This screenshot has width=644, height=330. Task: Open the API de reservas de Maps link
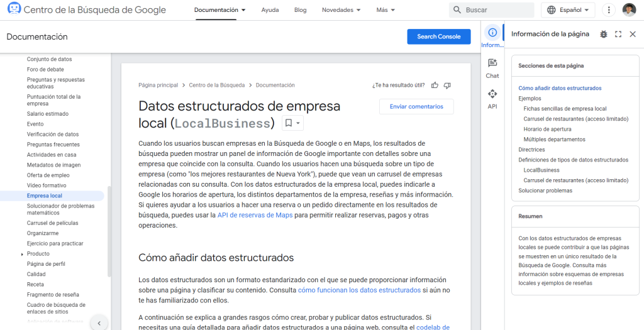[255, 215]
